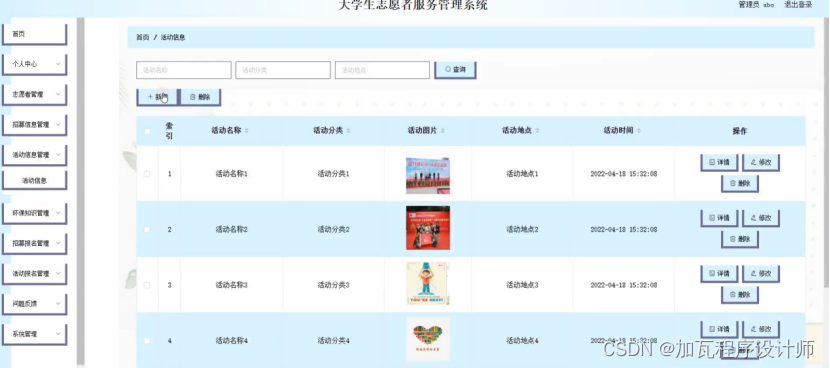Open the heart image thumbnail of 活动名称4
This screenshot has width=830, height=368.
point(428,339)
